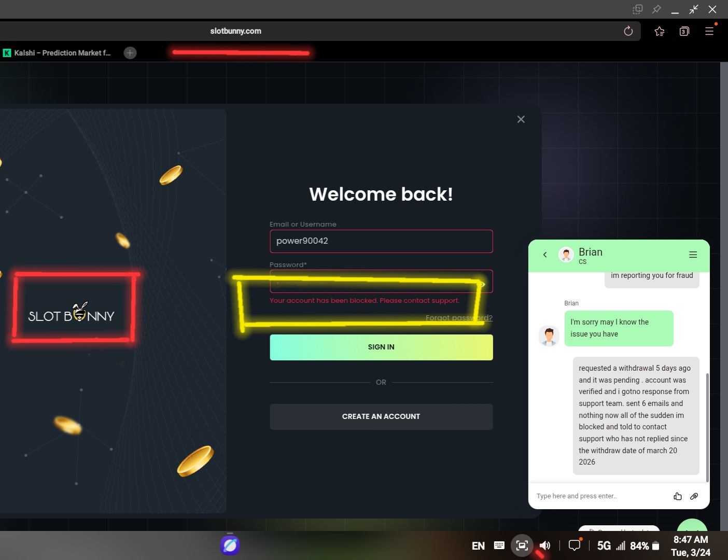Reload the slotbunny.com page

[x=628, y=31]
